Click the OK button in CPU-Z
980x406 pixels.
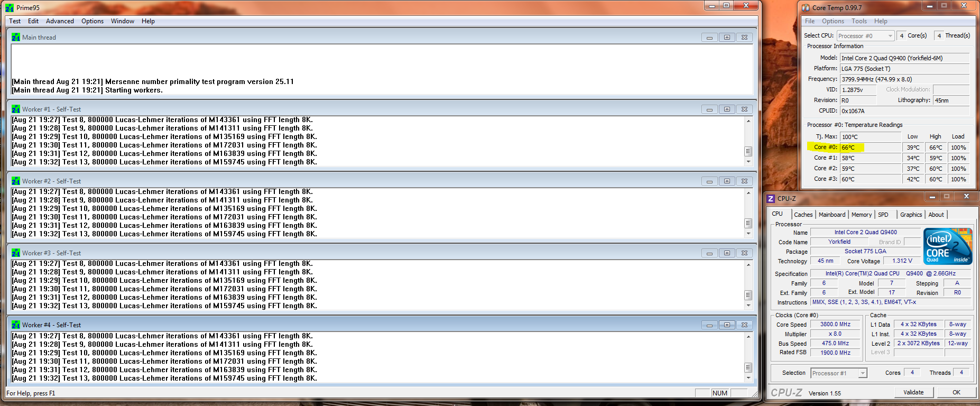tap(956, 392)
